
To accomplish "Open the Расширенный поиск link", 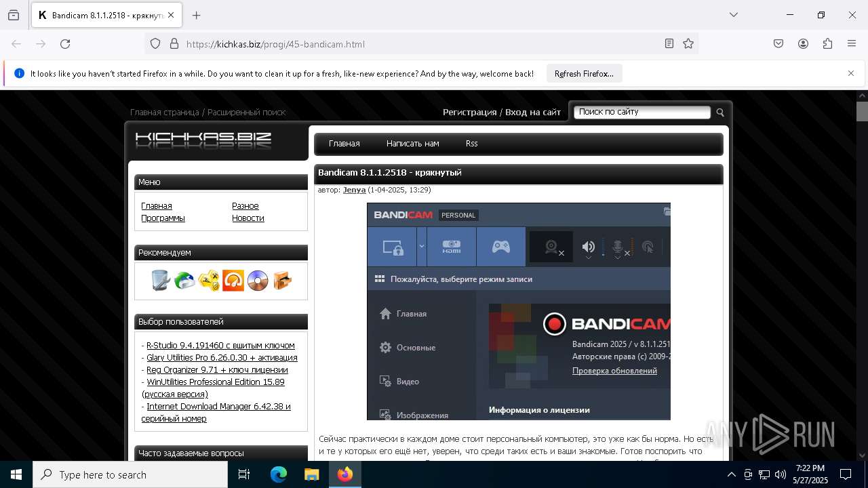I will tap(247, 112).
